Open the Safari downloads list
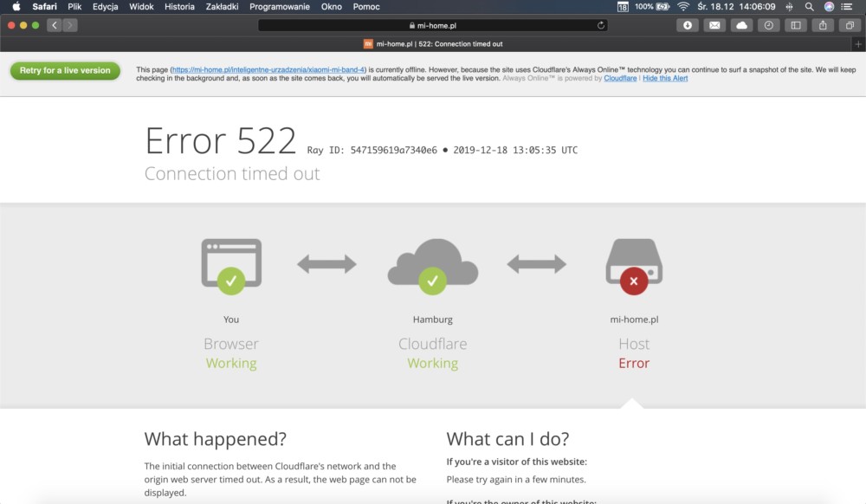The height and width of the screenshot is (504, 866). (688, 25)
